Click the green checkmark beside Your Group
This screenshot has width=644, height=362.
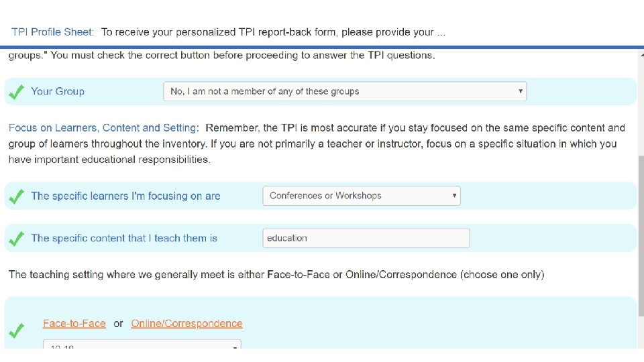tap(17, 92)
